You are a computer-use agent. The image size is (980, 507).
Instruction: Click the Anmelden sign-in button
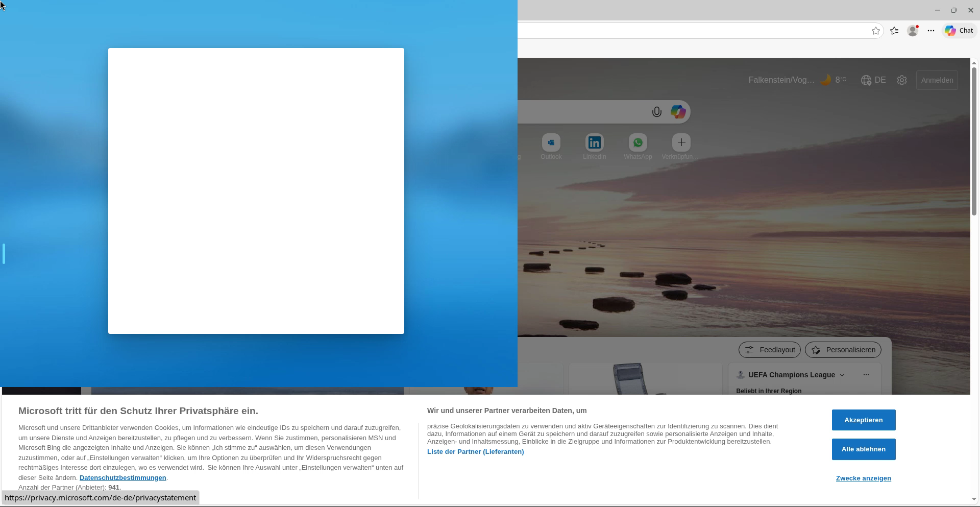pos(937,80)
